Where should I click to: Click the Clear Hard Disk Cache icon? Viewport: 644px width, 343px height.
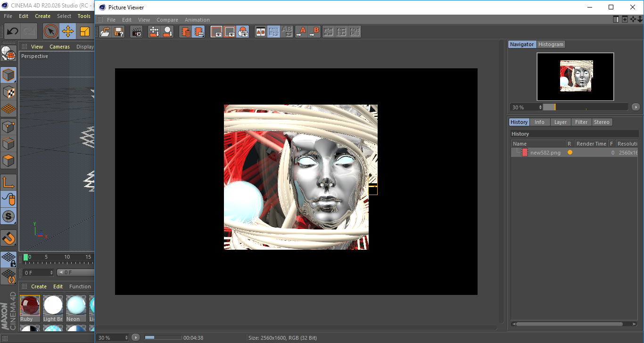pyautogui.click(x=154, y=32)
